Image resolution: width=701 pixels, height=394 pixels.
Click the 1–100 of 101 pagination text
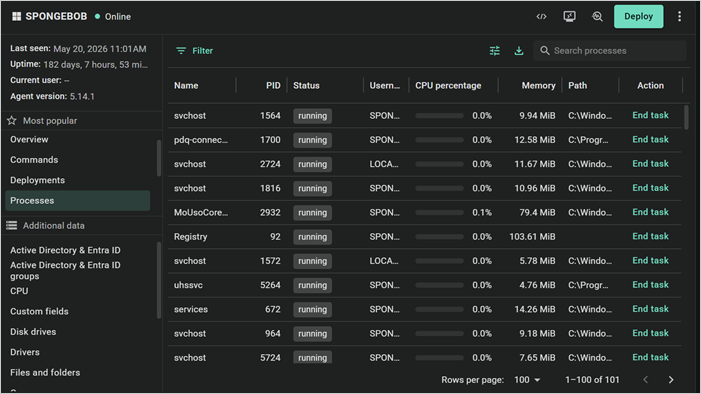pos(592,380)
